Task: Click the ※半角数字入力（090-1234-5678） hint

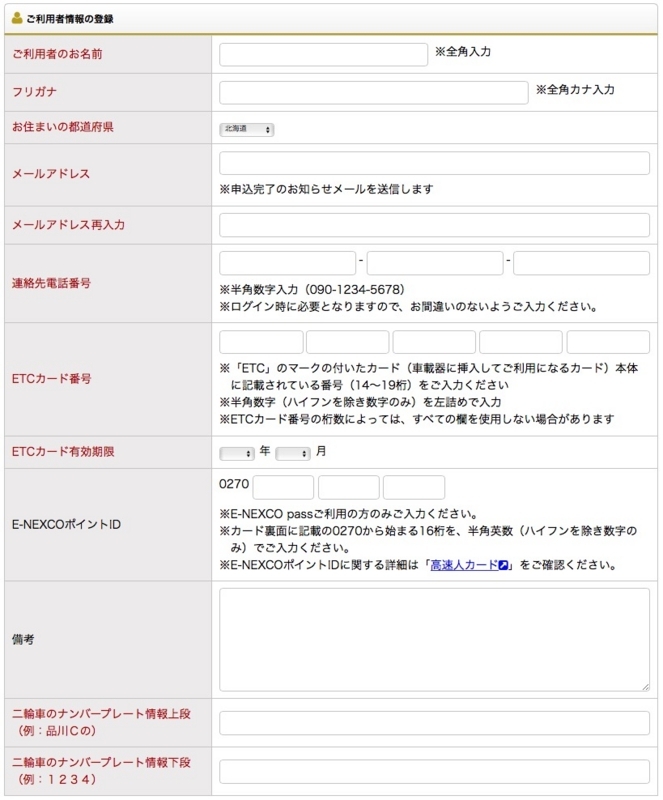Action: click(312, 290)
